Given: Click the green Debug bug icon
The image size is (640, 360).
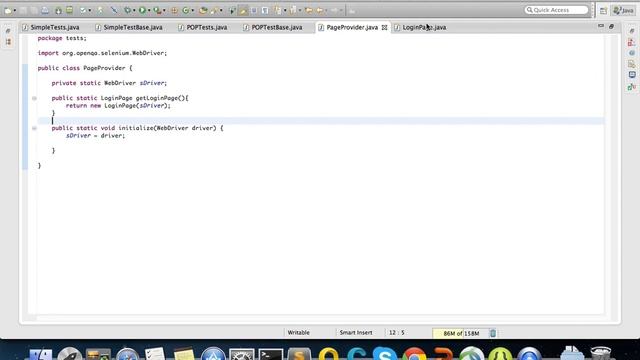Looking at the screenshot, I should [x=127, y=10].
